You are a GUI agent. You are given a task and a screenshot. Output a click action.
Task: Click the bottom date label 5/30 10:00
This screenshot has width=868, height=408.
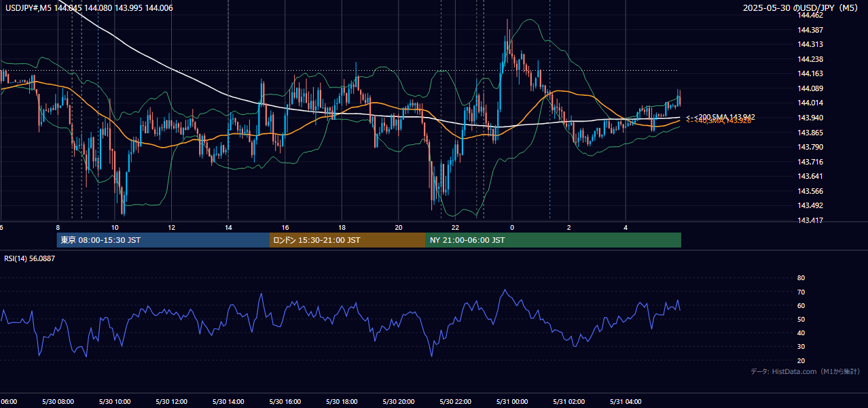click(115, 402)
